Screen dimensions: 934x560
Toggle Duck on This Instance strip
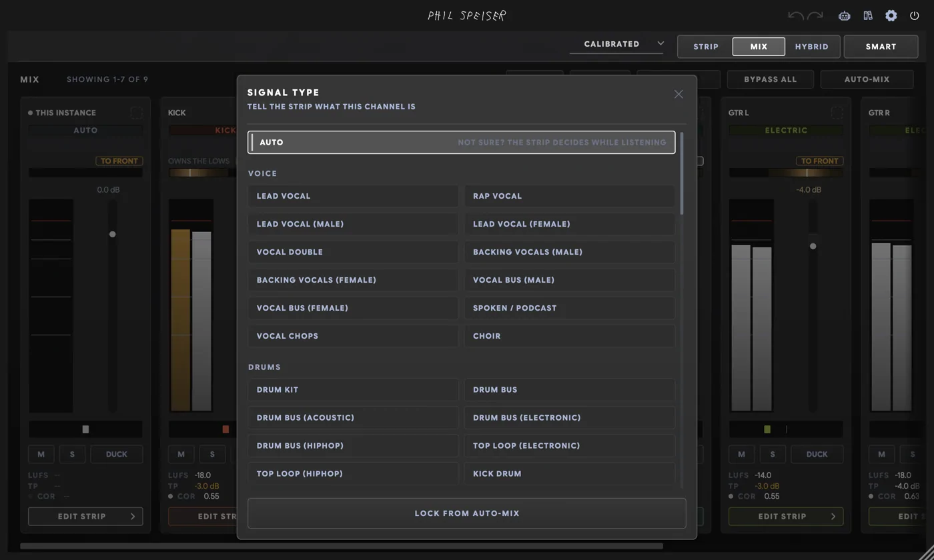point(117,454)
